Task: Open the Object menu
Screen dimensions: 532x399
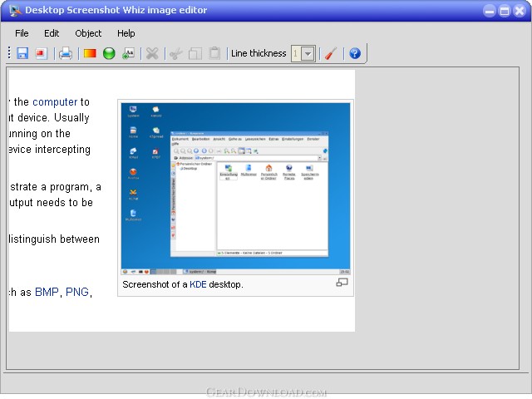Action: (88, 33)
